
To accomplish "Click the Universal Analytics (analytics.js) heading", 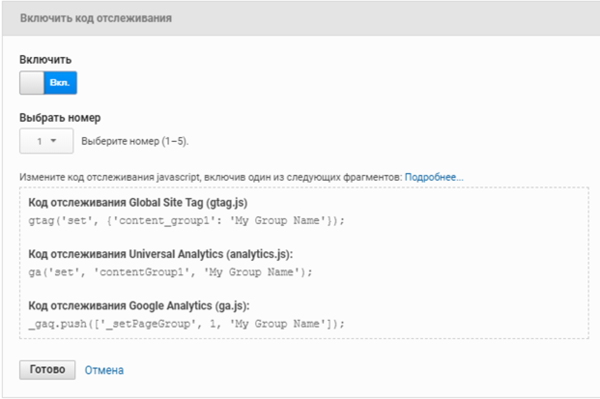I will (161, 254).
